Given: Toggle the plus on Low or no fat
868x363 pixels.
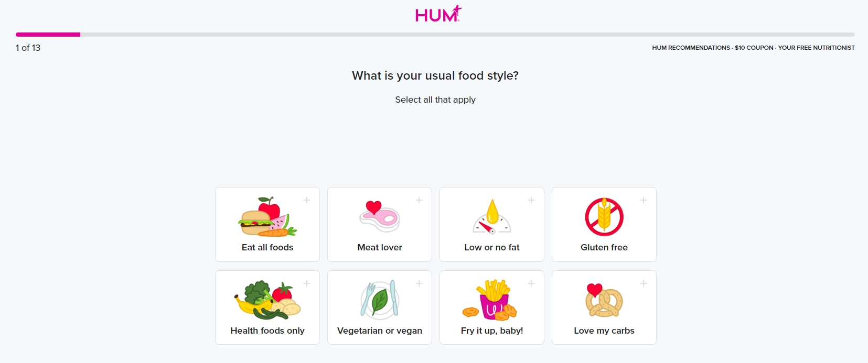Looking at the screenshot, I should tap(531, 200).
